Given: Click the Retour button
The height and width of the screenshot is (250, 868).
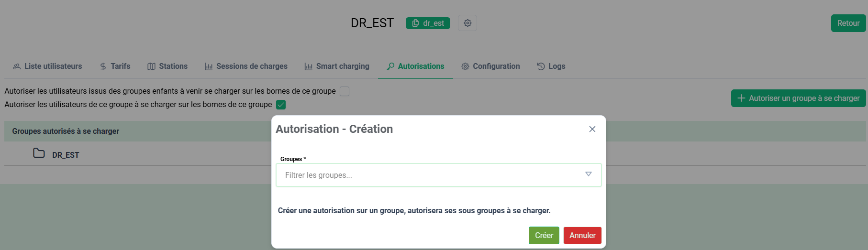Looking at the screenshot, I should [x=848, y=23].
